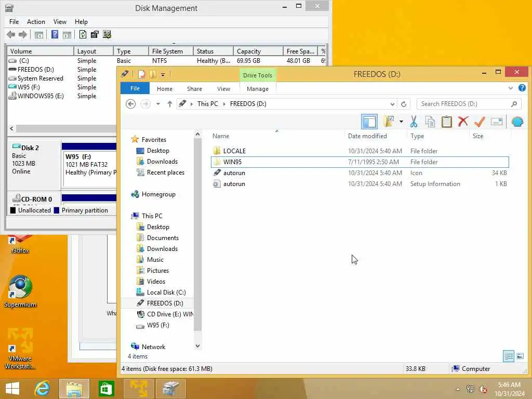The height and width of the screenshot is (399, 532).
Task: Refresh the FREEDOS (D:) folder view
Action: coord(404,104)
